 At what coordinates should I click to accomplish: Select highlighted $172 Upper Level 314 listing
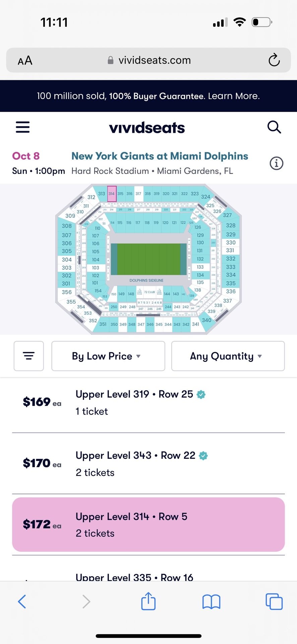(148, 525)
